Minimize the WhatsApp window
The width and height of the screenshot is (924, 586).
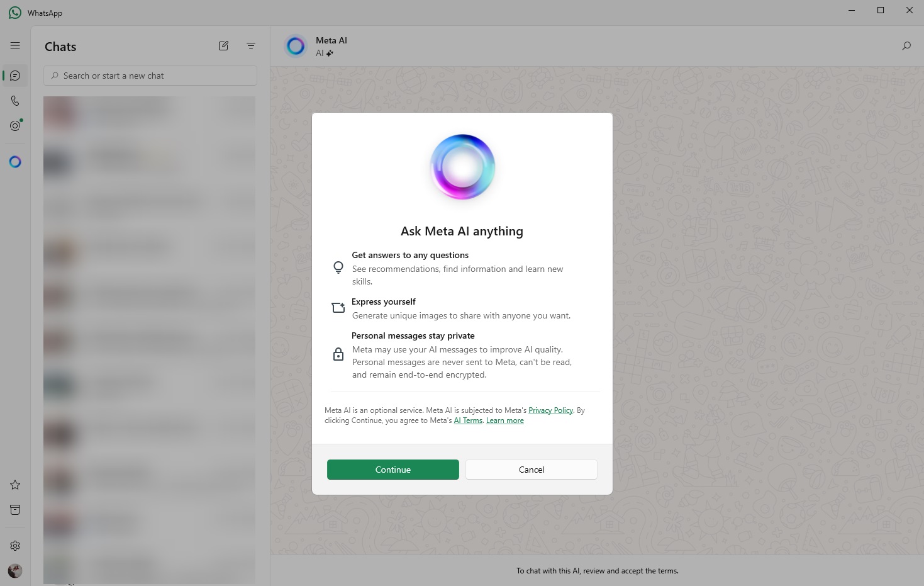pos(852,10)
